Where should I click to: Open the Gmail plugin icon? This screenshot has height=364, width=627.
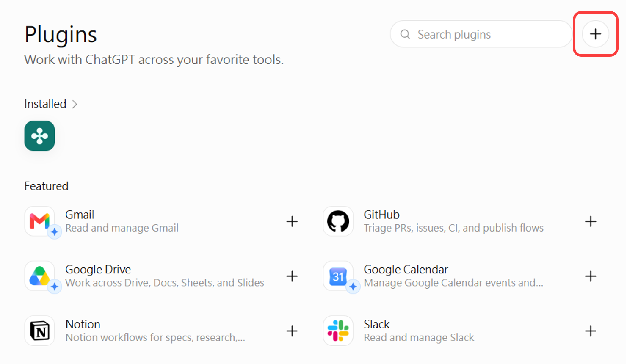pos(40,221)
